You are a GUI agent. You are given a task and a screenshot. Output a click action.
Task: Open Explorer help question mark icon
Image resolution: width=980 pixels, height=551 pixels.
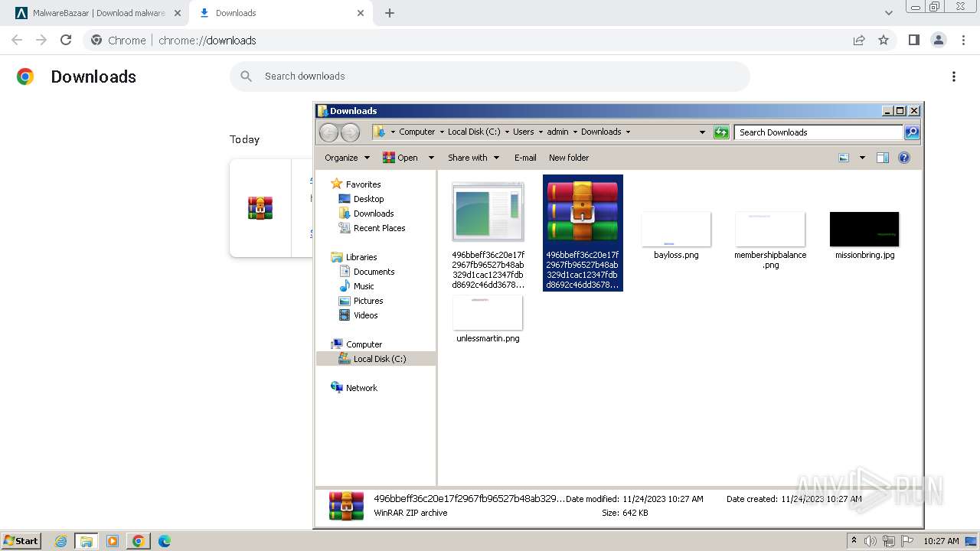click(x=904, y=158)
